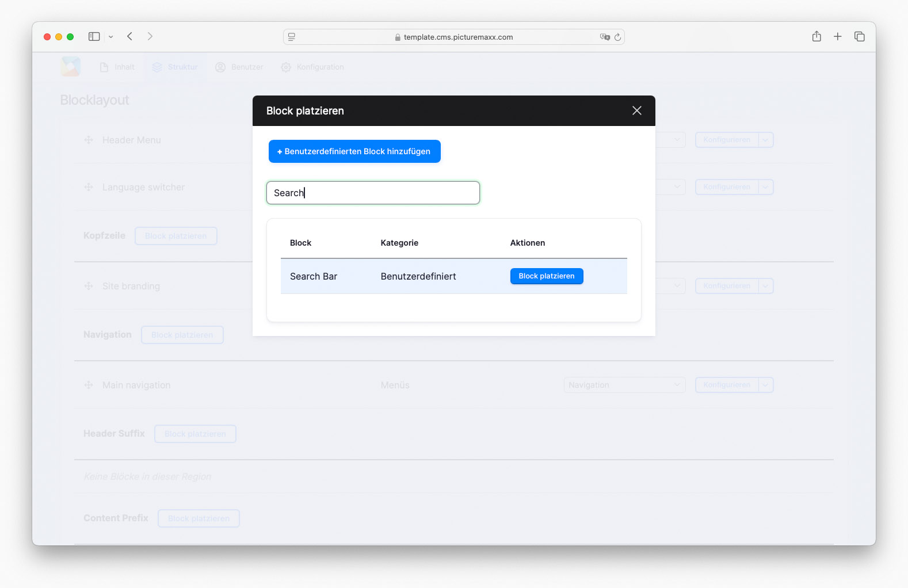
Task: Reload the current page
Action: pyautogui.click(x=618, y=37)
